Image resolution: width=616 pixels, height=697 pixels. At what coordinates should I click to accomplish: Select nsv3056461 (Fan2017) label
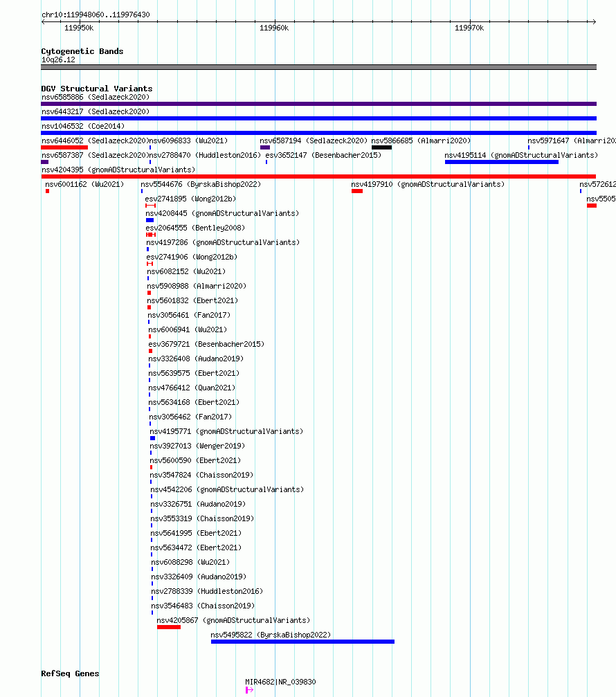pos(190,315)
